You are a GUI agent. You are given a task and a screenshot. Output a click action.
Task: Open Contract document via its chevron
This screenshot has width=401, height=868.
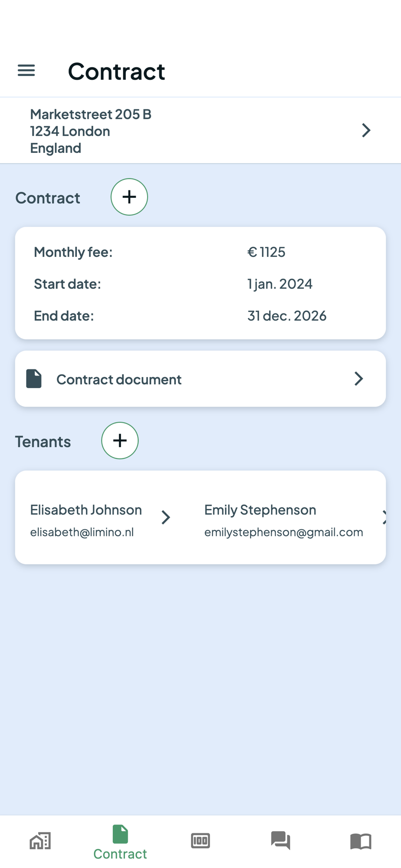pos(358,378)
